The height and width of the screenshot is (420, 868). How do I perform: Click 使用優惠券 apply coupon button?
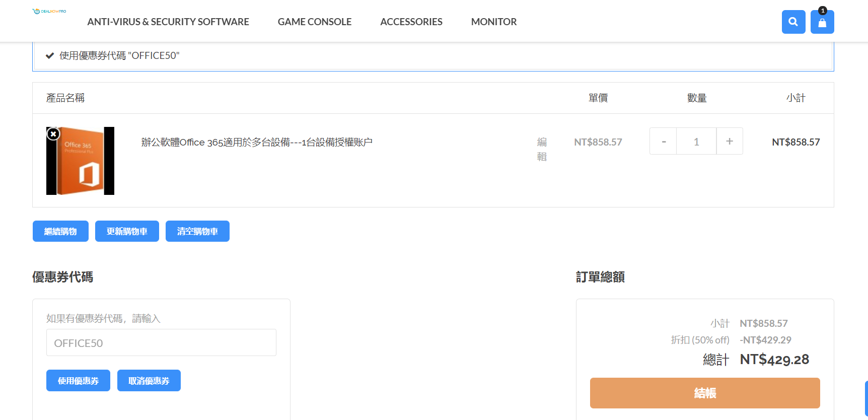pos(78,381)
